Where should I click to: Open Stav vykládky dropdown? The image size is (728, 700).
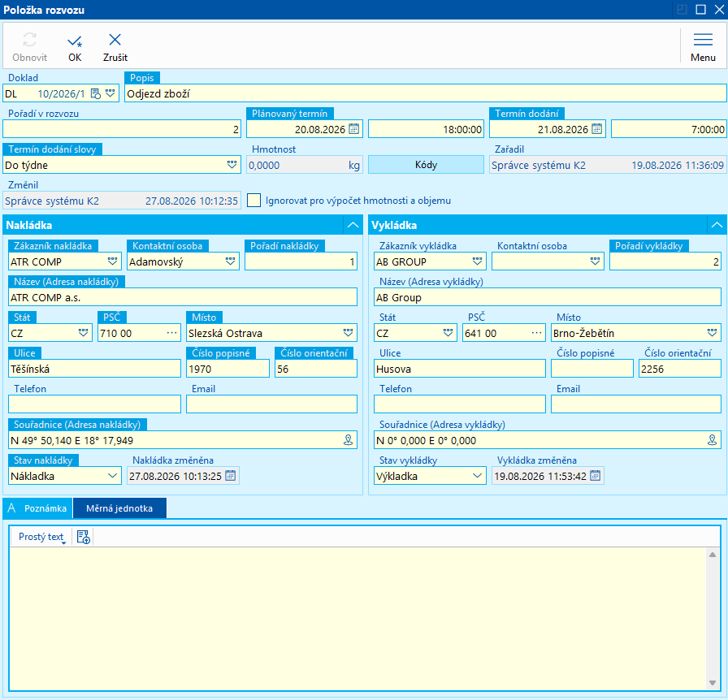pos(477,476)
